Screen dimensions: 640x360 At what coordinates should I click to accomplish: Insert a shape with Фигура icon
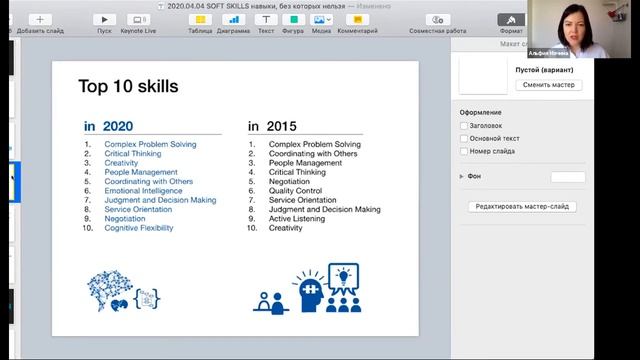[293, 20]
